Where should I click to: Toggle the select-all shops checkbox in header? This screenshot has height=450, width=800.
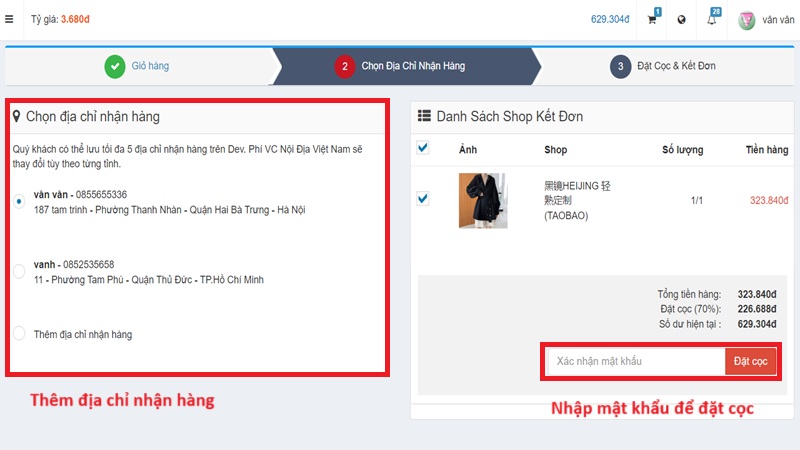423,148
